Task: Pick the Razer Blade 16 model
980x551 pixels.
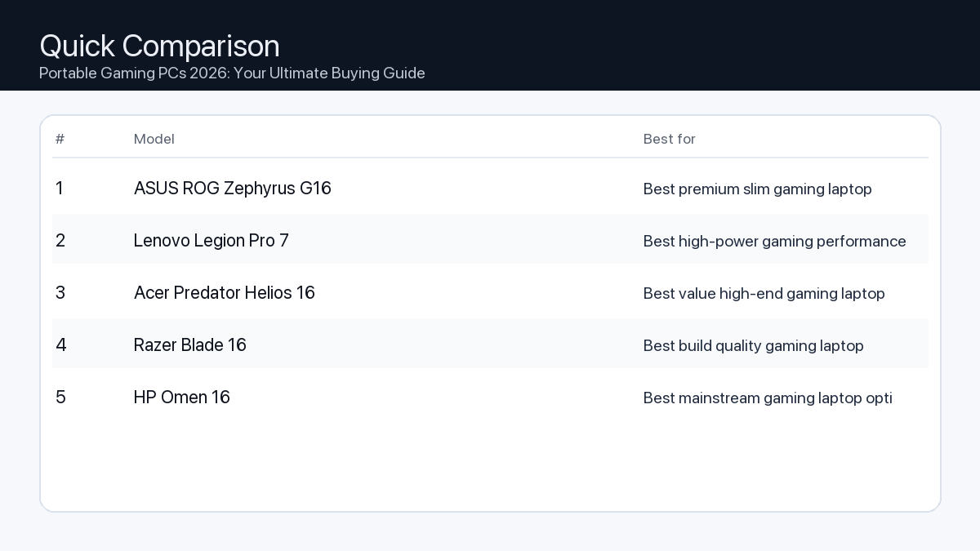Action: (x=190, y=345)
